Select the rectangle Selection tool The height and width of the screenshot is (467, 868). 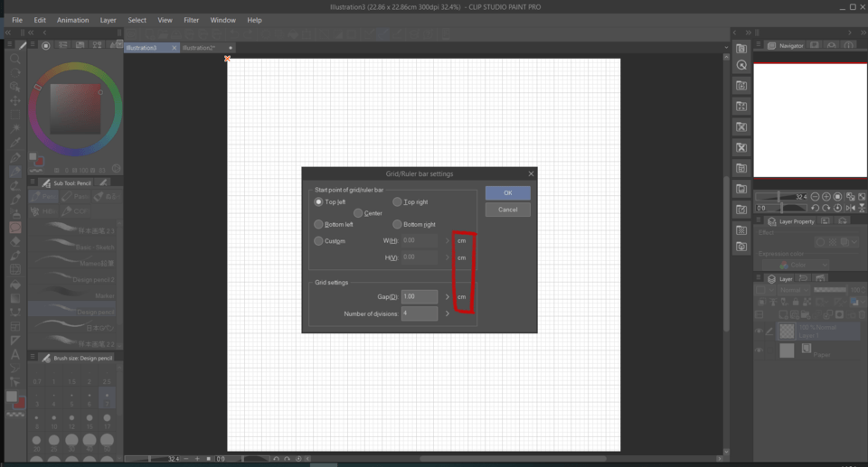[x=15, y=115]
